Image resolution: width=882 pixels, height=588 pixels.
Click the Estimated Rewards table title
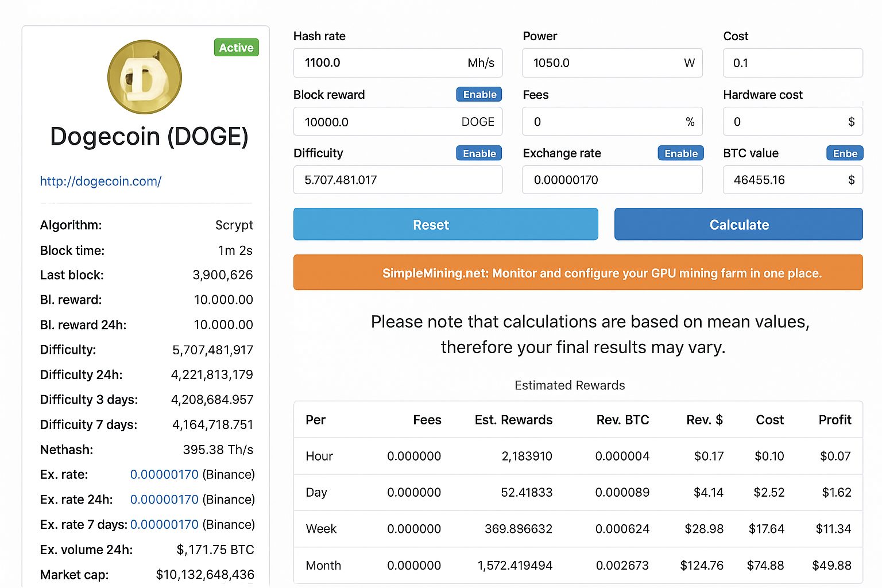click(x=570, y=385)
